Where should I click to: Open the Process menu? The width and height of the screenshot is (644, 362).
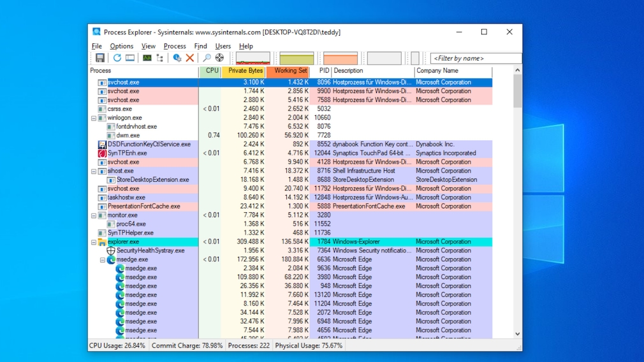click(x=175, y=46)
